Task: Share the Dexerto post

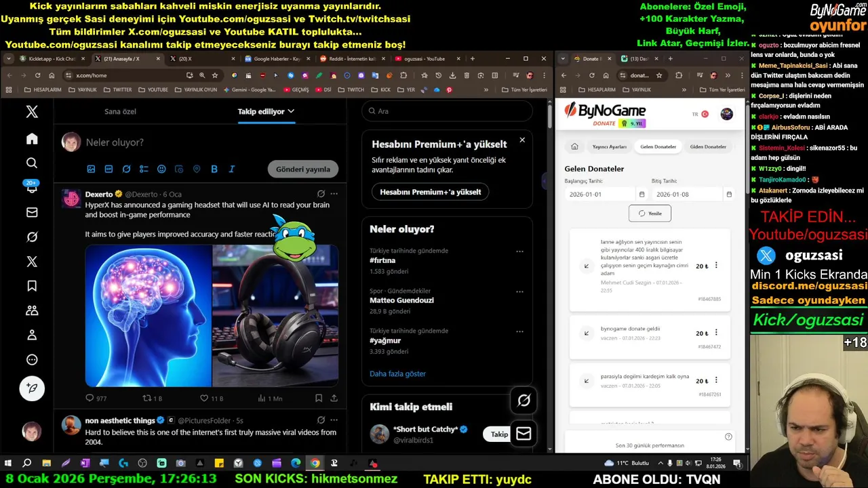Action: (334, 399)
